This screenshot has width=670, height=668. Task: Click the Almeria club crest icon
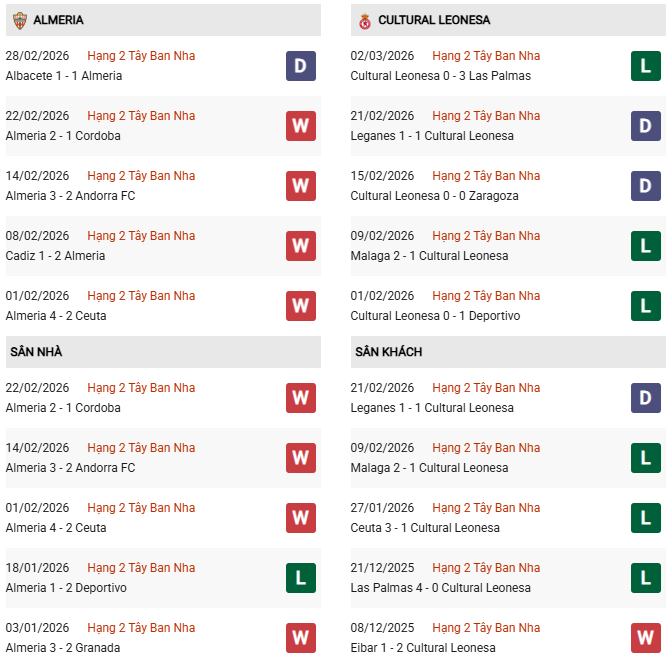(x=19, y=20)
